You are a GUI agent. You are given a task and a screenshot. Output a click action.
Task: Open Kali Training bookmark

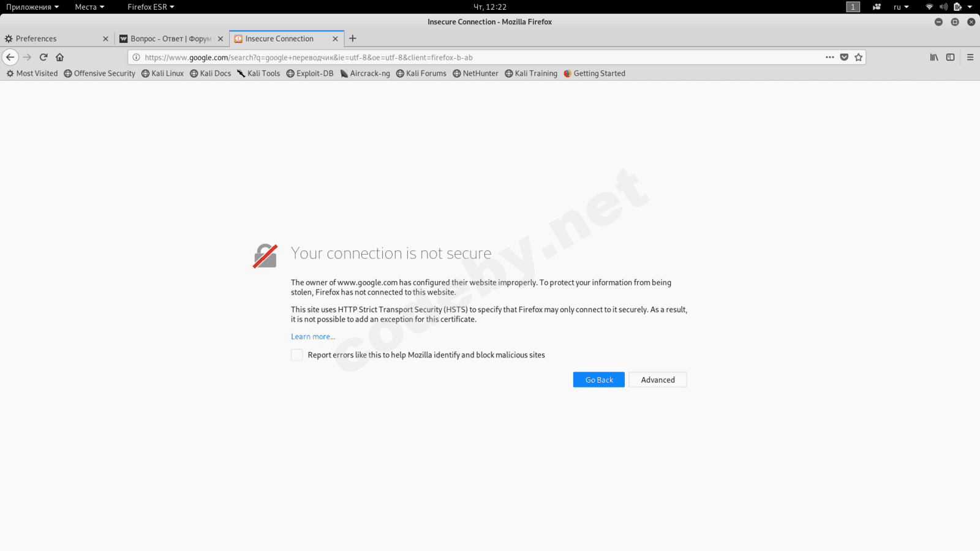531,73
